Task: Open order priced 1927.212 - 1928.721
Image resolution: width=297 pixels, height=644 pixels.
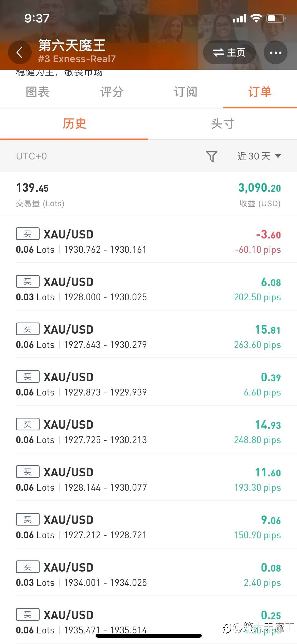Action: 148,527
